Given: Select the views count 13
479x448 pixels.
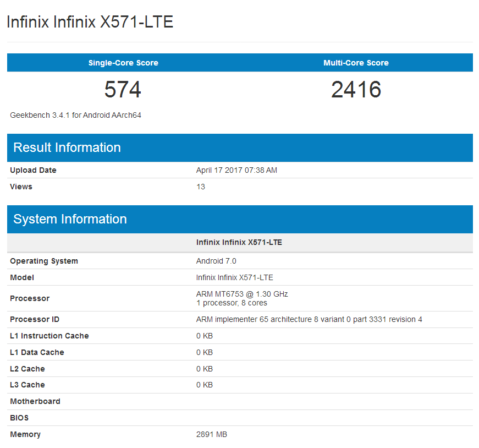Looking at the screenshot, I should (x=200, y=187).
